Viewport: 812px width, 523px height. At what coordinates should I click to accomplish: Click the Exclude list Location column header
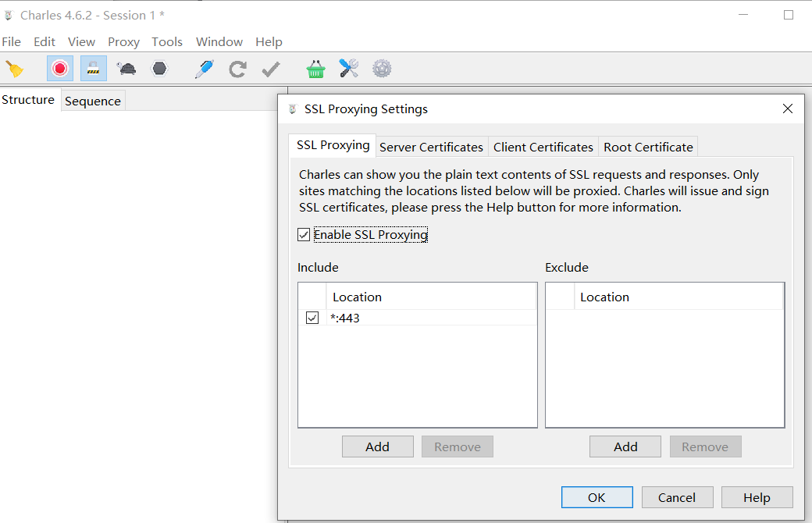point(678,297)
